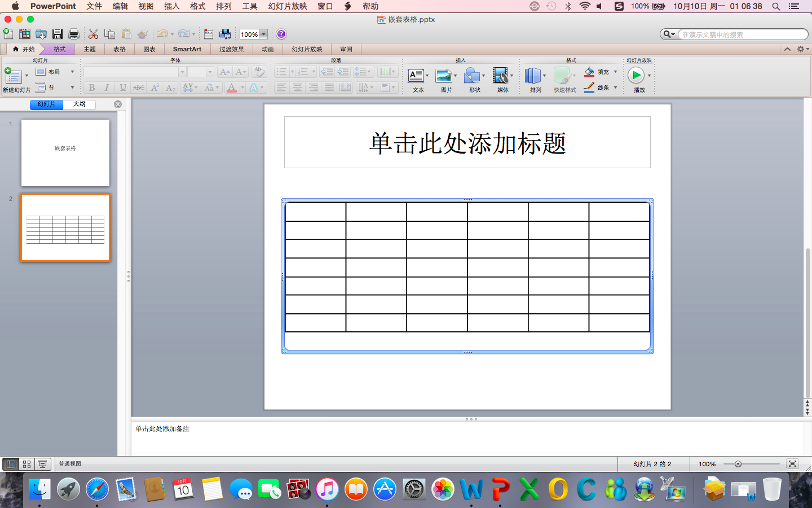Insert media using 媒体 icon
The image size is (812, 508).
coord(500,75)
